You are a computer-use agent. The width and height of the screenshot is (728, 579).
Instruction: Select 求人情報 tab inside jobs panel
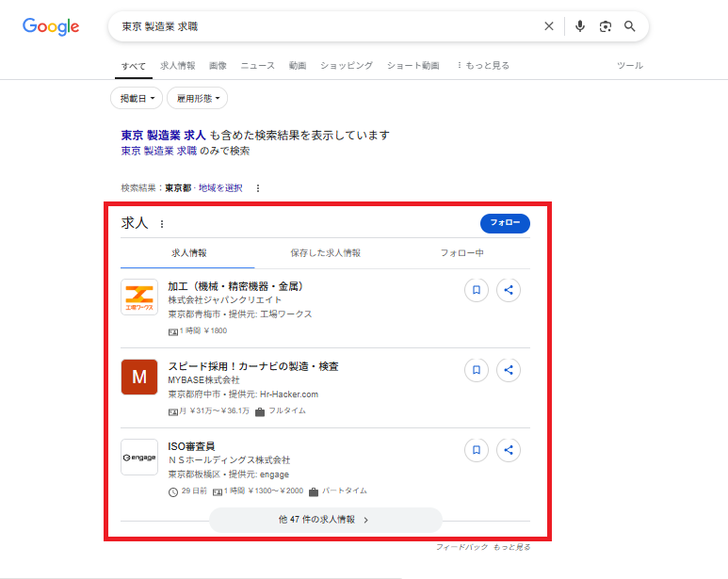(189, 253)
